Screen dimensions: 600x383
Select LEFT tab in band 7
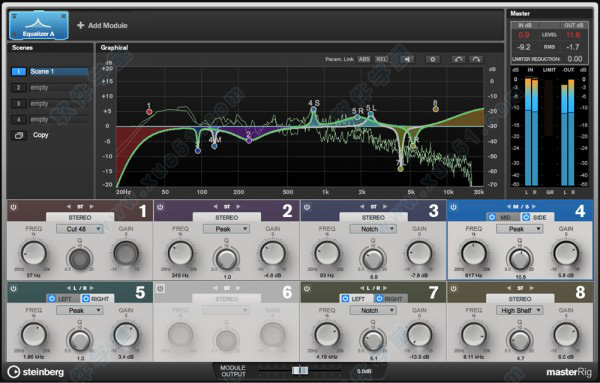click(x=355, y=299)
